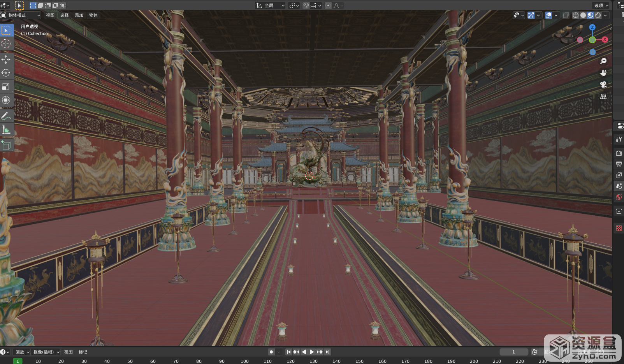Screen dimensions: 624x364
Task: Select the Annotate pencil tool
Action: (x=6, y=116)
